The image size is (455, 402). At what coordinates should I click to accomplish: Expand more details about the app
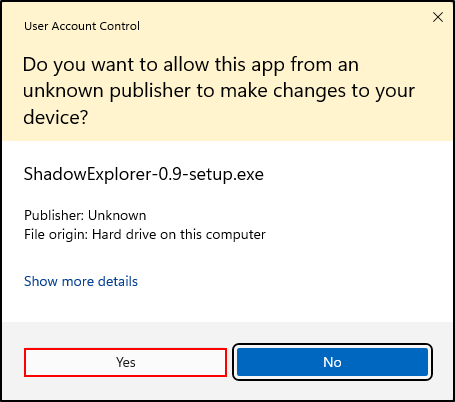coord(81,281)
